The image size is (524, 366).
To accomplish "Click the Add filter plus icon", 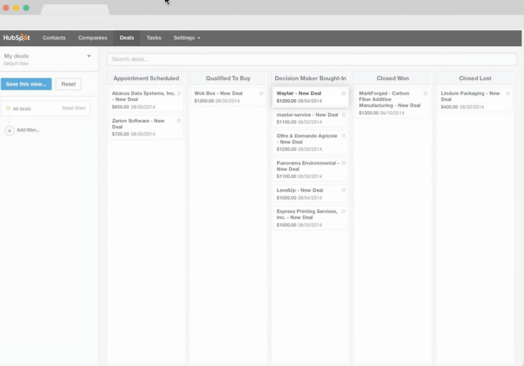I will (9, 130).
